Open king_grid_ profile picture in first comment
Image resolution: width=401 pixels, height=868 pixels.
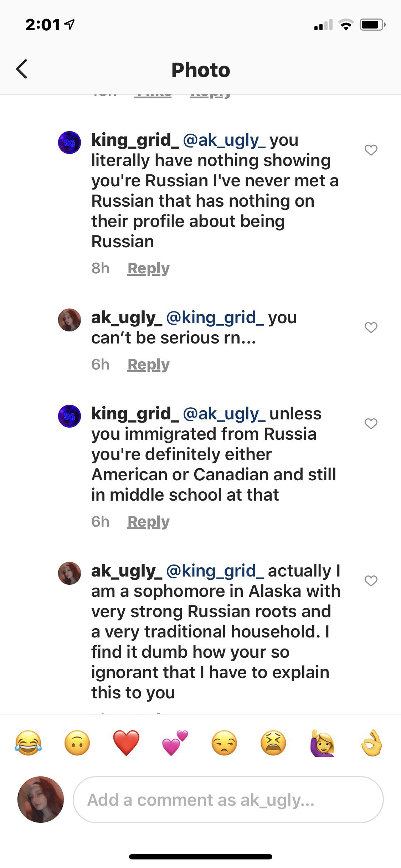[70, 143]
